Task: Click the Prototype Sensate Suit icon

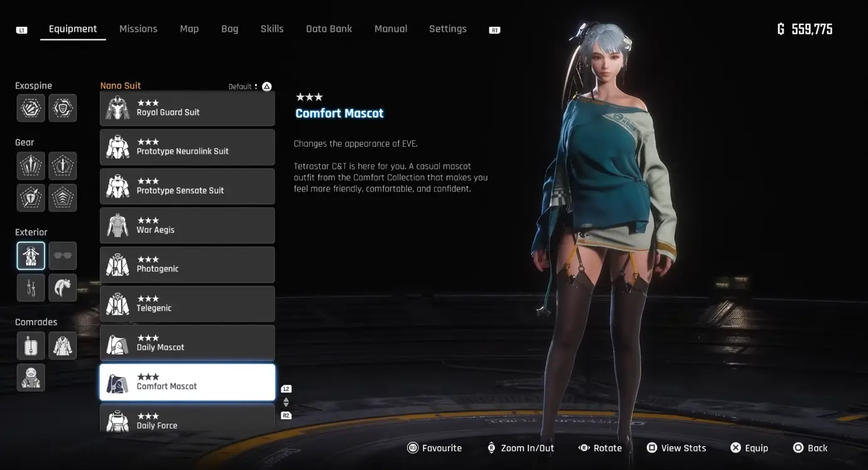Action: coord(117,186)
